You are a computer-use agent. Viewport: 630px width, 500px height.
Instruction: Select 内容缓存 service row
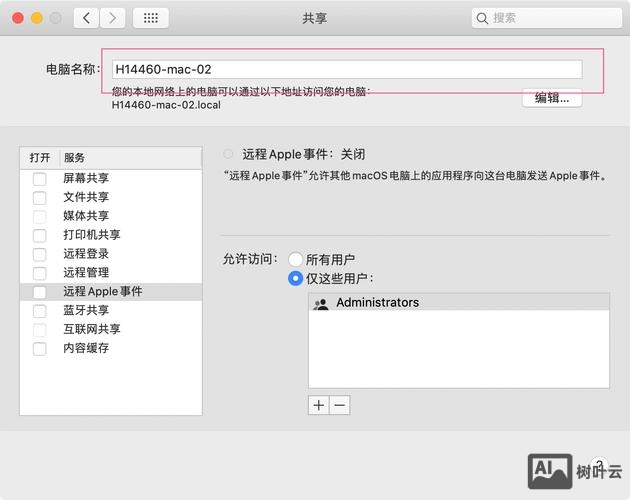(111, 348)
